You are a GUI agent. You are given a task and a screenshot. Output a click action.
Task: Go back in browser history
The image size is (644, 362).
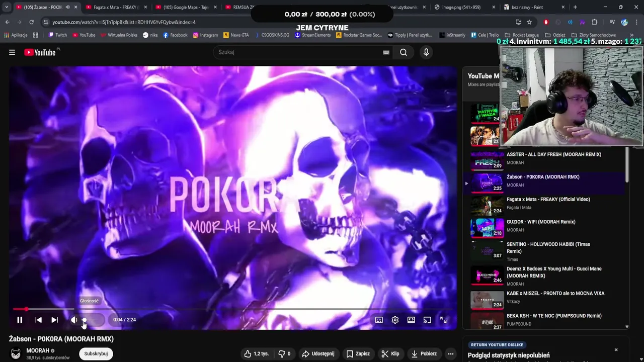pyautogui.click(x=7, y=22)
